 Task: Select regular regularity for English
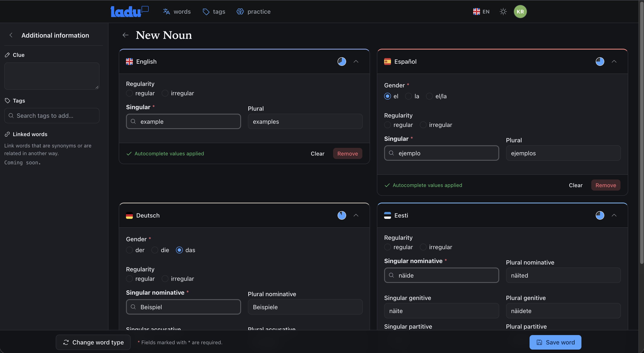pyautogui.click(x=129, y=93)
